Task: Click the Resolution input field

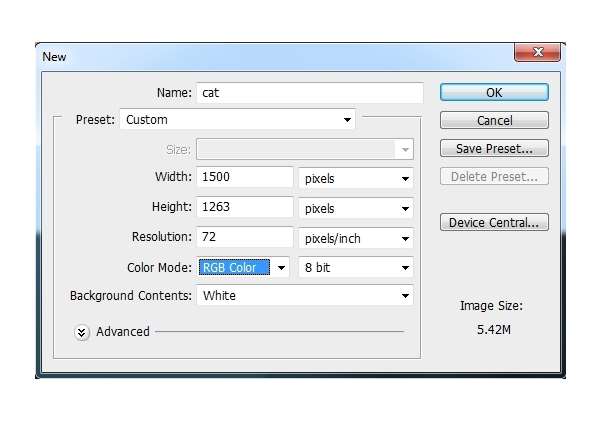Action: [x=245, y=238]
